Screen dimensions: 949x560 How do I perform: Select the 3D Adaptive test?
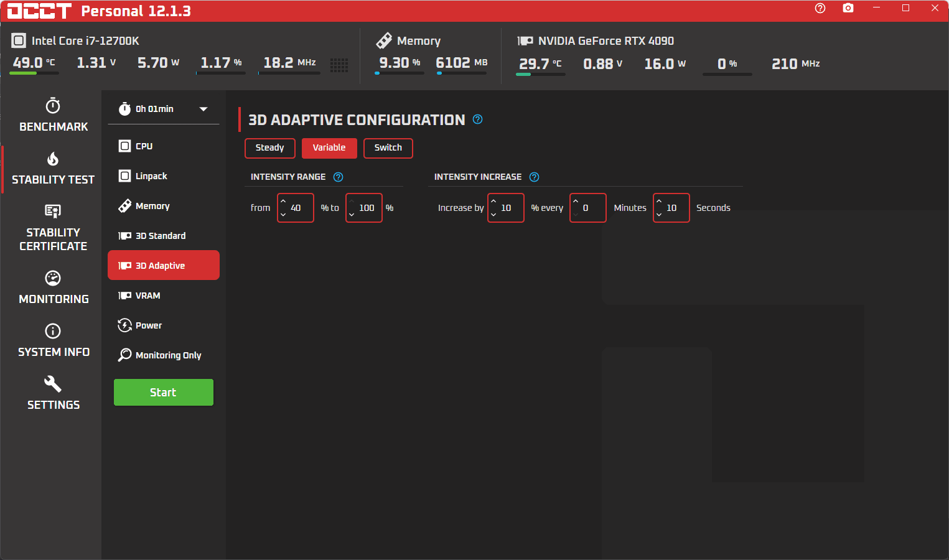tap(164, 266)
